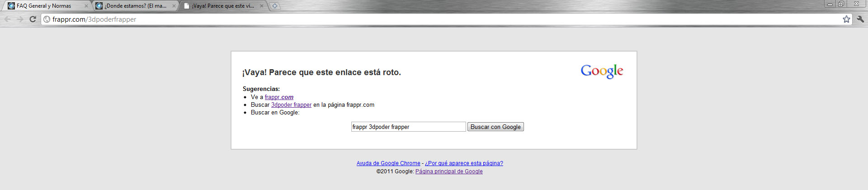Screen dimensions: 868x190
Task: Click the Google search text field
Action: click(x=408, y=127)
